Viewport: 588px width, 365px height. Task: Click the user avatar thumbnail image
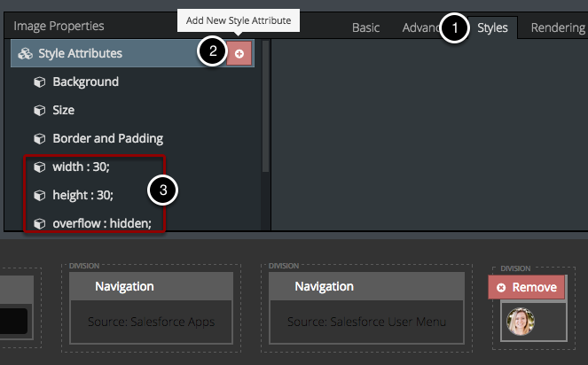pos(521,322)
